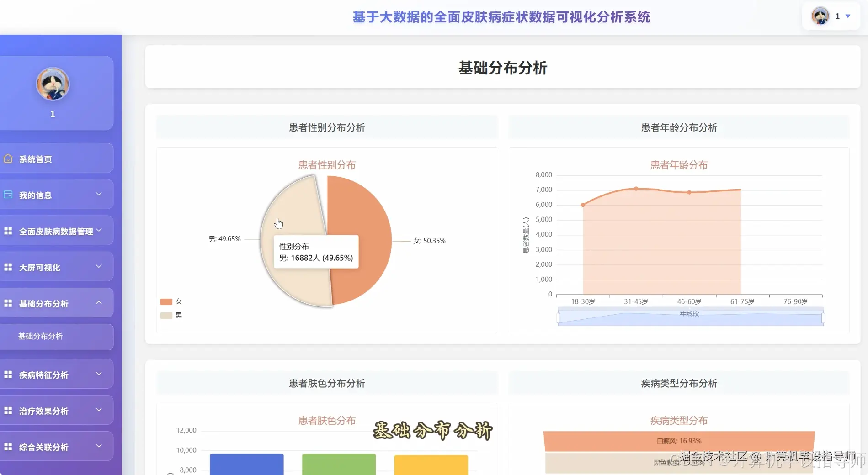Click the 全面皮肤病数据管理 grid icon
This screenshot has width=868, height=475.
point(7,231)
